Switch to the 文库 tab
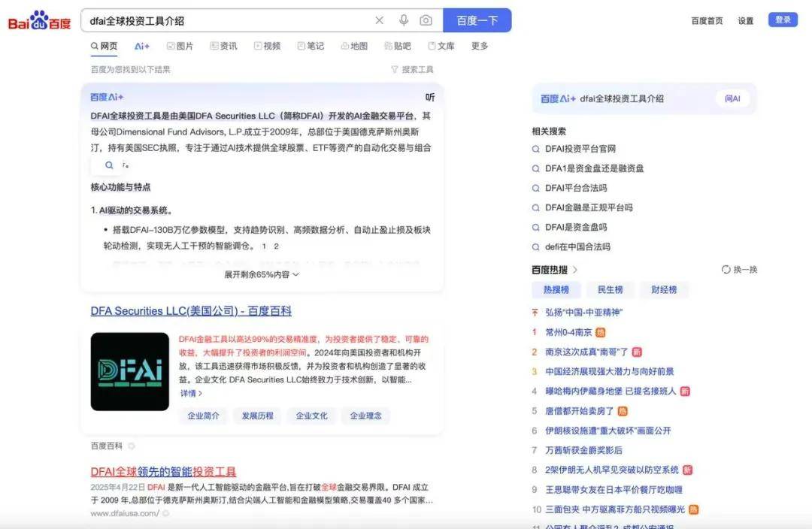The height and width of the screenshot is (529, 812). (441, 46)
